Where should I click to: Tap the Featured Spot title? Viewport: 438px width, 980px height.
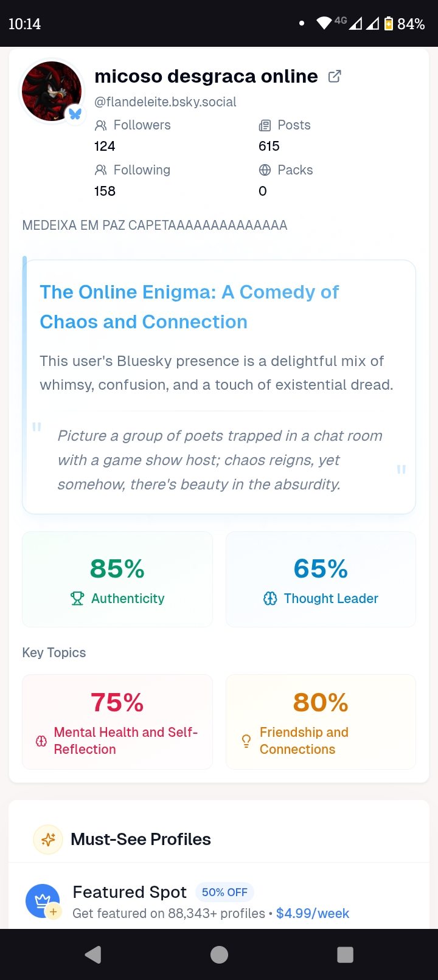tap(130, 892)
